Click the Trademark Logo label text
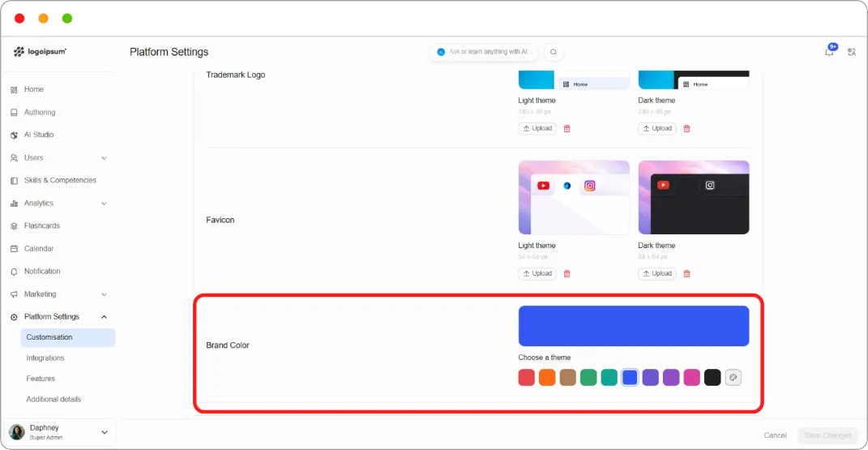The width and height of the screenshot is (868, 450). (x=236, y=75)
